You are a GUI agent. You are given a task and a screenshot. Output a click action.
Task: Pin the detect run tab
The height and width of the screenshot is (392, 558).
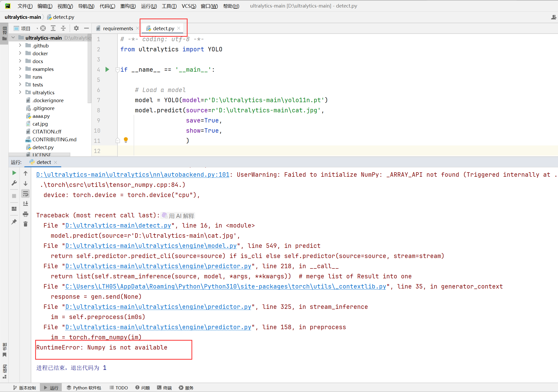(14, 222)
